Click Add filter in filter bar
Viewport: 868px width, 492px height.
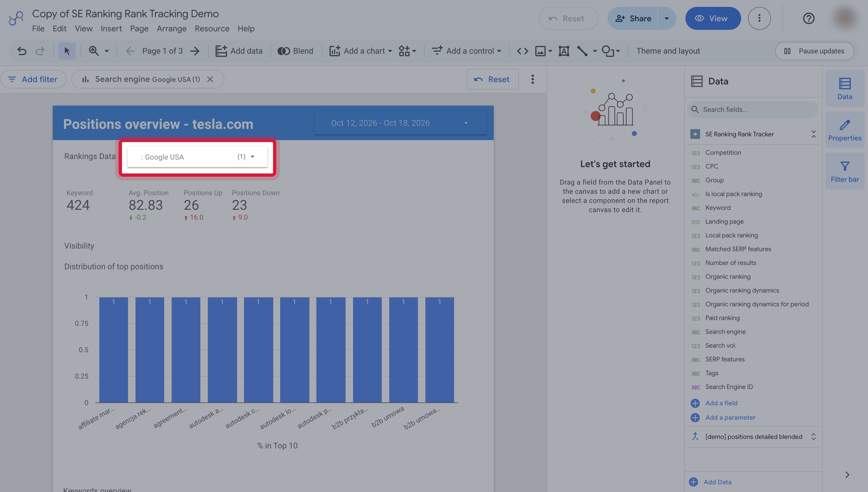tap(33, 80)
